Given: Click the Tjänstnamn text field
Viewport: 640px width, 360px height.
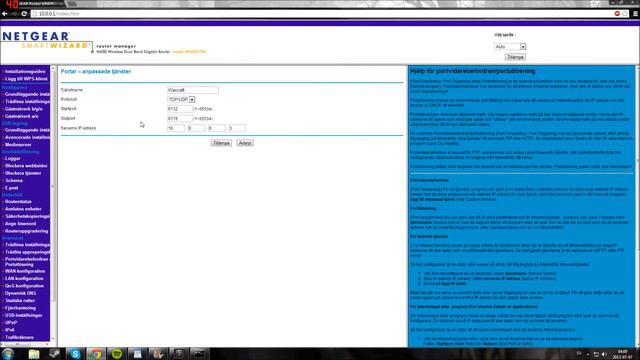Looking at the screenshot, I should [x=193, y=90].
